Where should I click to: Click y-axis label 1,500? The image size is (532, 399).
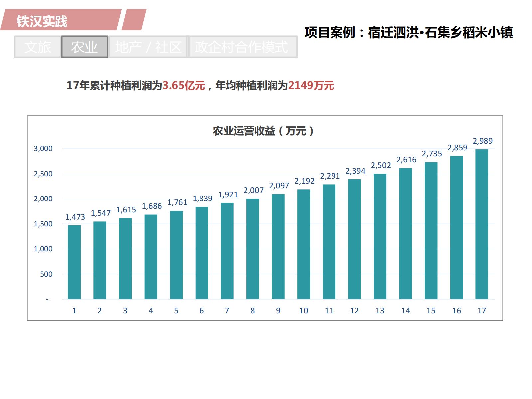tap(43, 224)
